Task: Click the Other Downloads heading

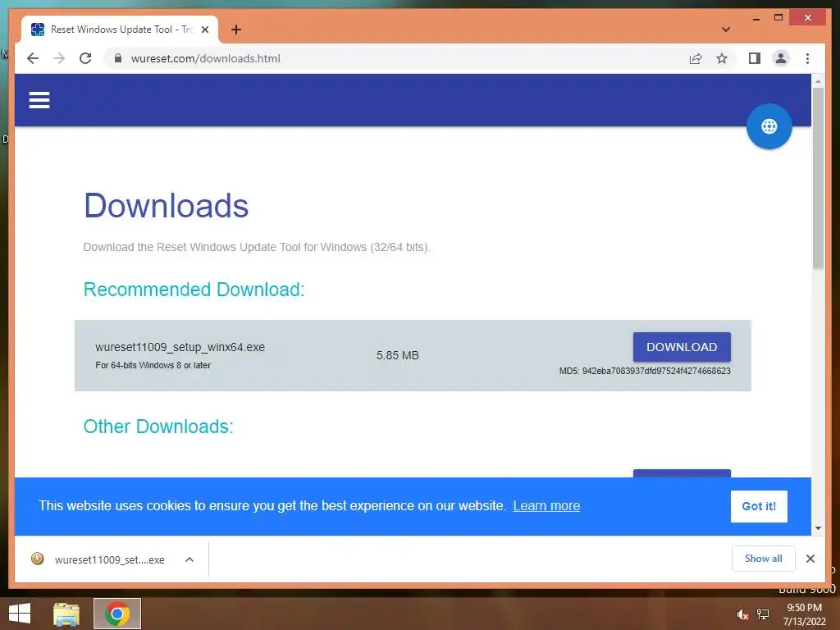Action: pyautogui.click(x=158, y=427)
